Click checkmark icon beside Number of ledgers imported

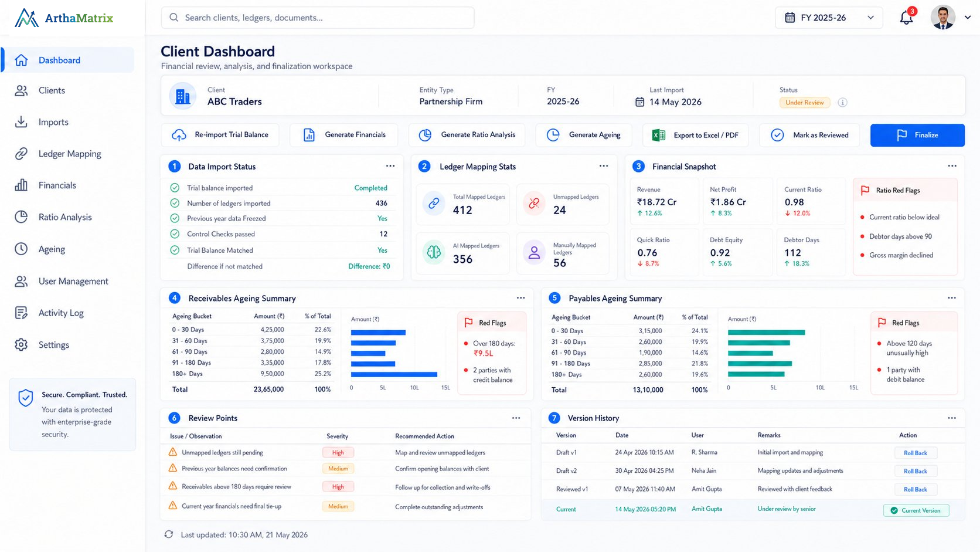click(x=175, y=203)
